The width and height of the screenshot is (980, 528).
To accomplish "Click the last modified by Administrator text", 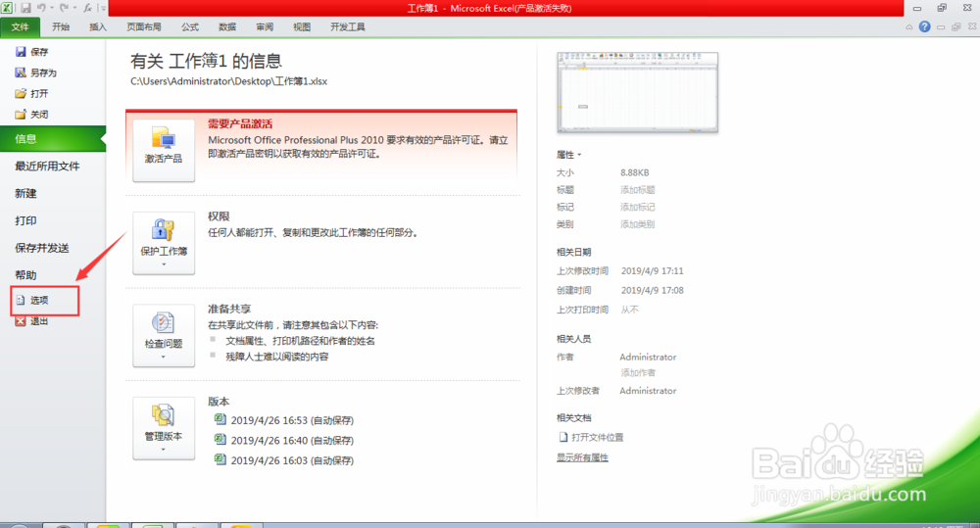I will [648, 391].
